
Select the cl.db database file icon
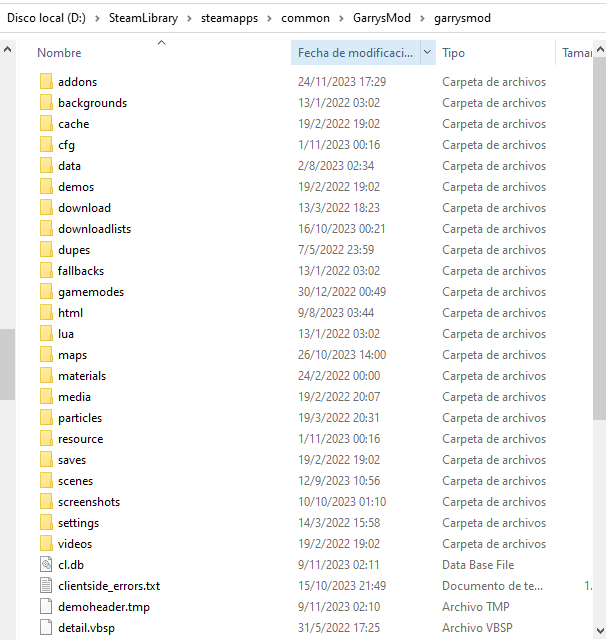pos(46,565)
